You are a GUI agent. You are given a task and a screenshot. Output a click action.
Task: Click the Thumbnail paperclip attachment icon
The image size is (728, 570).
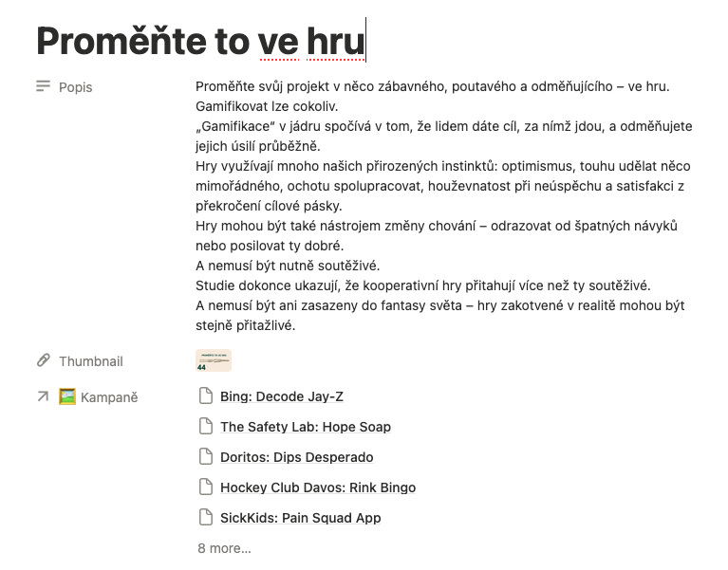[x=43, y=360]
